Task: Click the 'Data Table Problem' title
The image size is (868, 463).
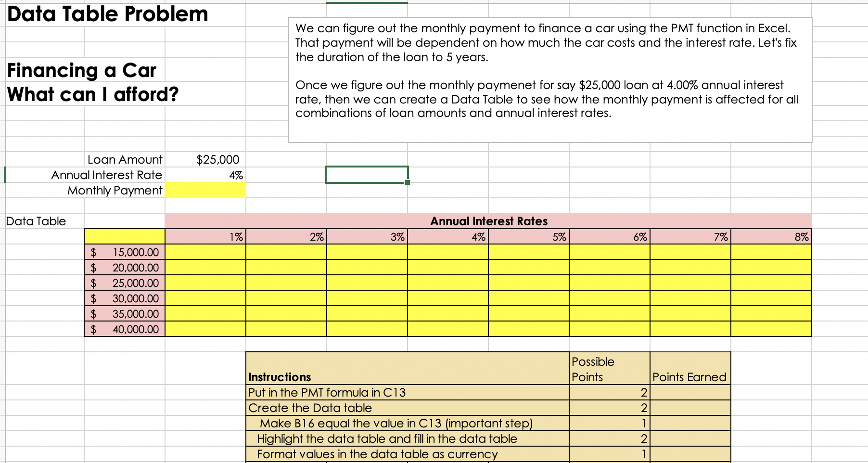Action: [x=108, y=13]
